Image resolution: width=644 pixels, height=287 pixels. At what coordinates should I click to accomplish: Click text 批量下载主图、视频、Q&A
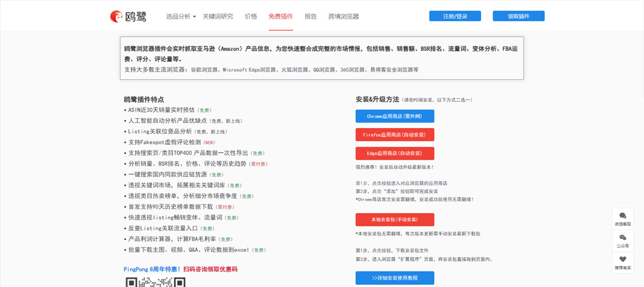tap(166, 250)
